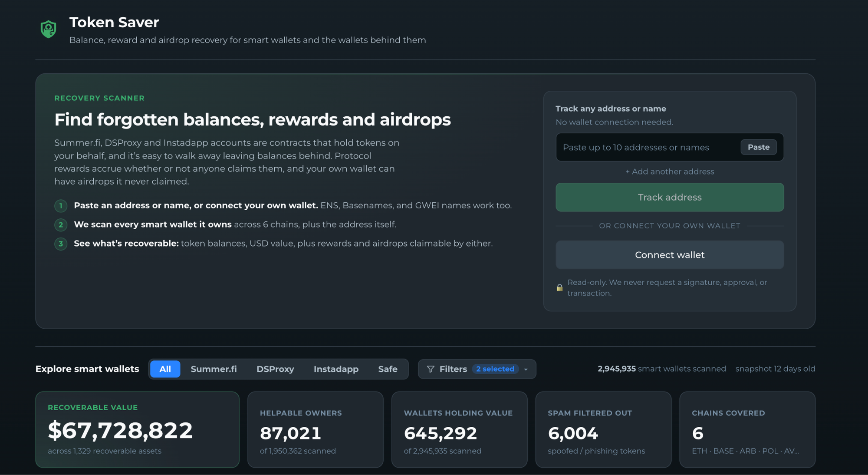The image size is (868, 475).
Task: Click 'spoofed / phishing tokens' text
Action: [x=596, y=451]
